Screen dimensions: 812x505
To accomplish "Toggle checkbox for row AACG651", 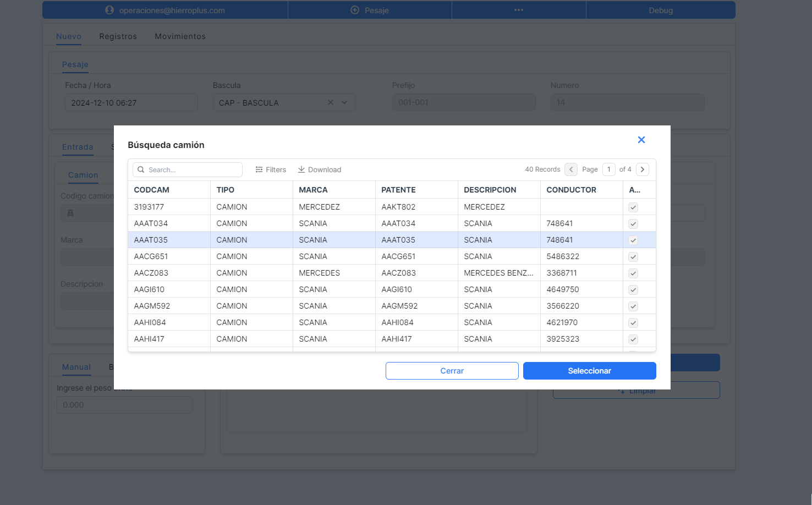I will [x=633, y=257].
